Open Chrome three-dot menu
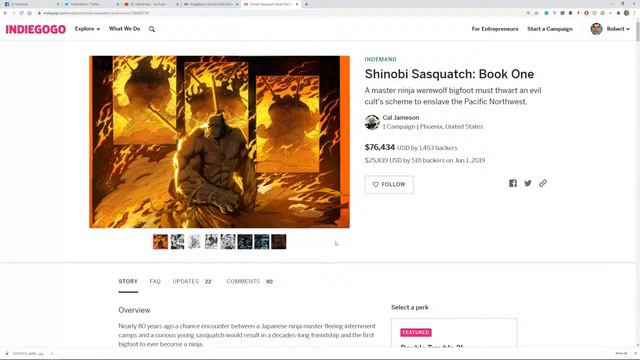The width and height of the screenshot is (640, 360). tap(634, 13)
